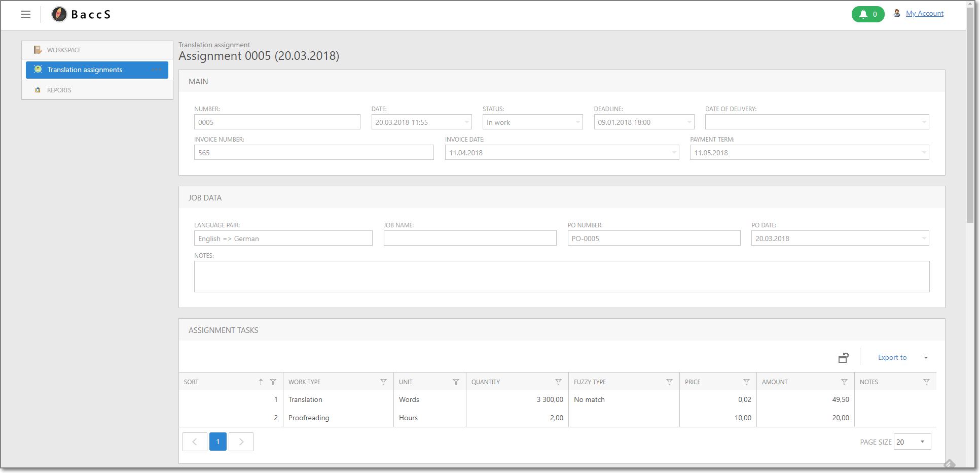Click the Invoice Number field 565
Viewport: 980px width, 473px height.
click(x=314, y=152)
